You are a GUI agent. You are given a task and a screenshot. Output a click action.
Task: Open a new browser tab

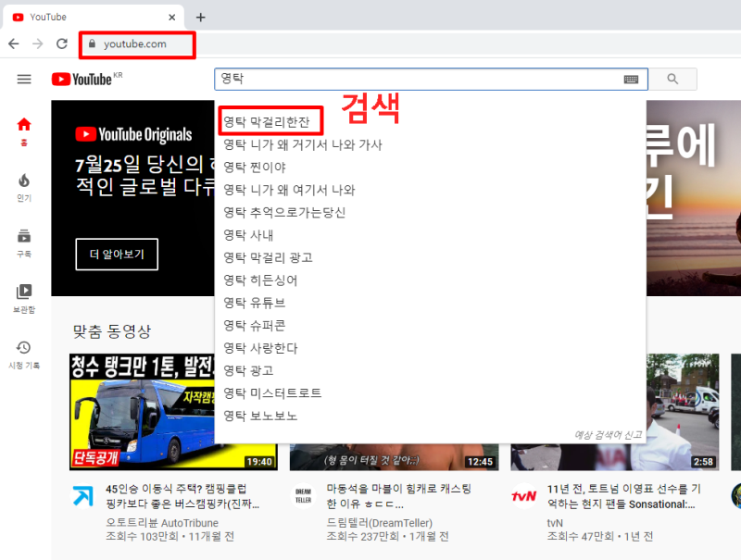[x=201, y=18]
